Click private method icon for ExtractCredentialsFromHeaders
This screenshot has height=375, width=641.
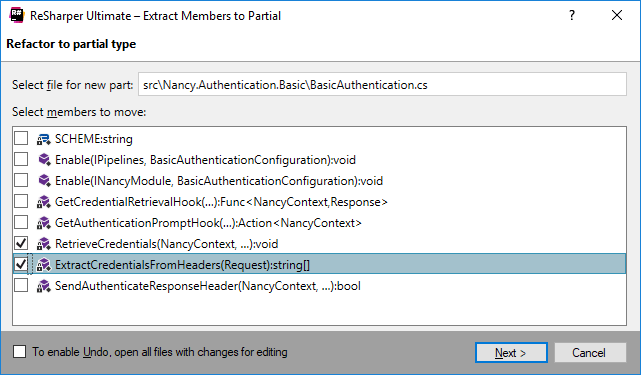[43, 265]
